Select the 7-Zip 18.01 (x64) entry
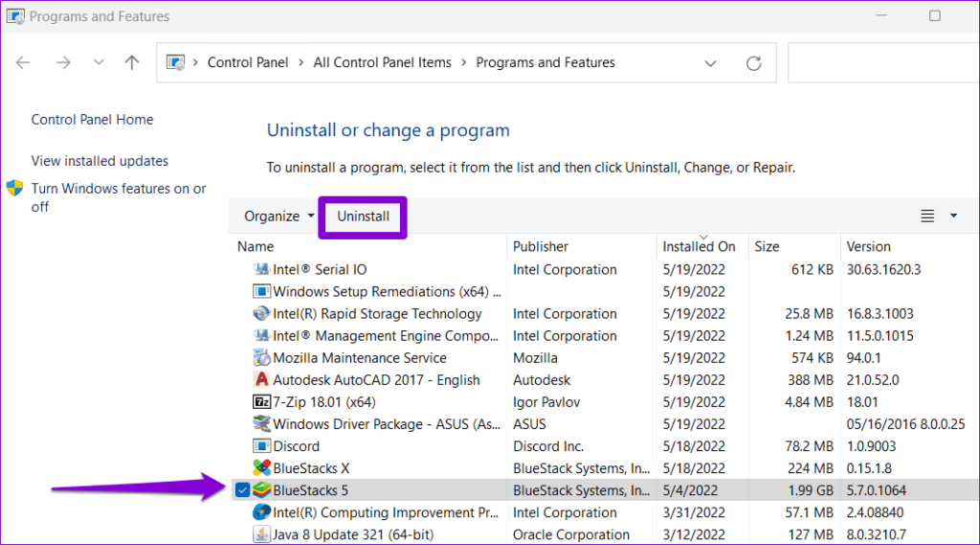This screenshot has width=980, height=545. pyautogui.click(x=323, y=401)
